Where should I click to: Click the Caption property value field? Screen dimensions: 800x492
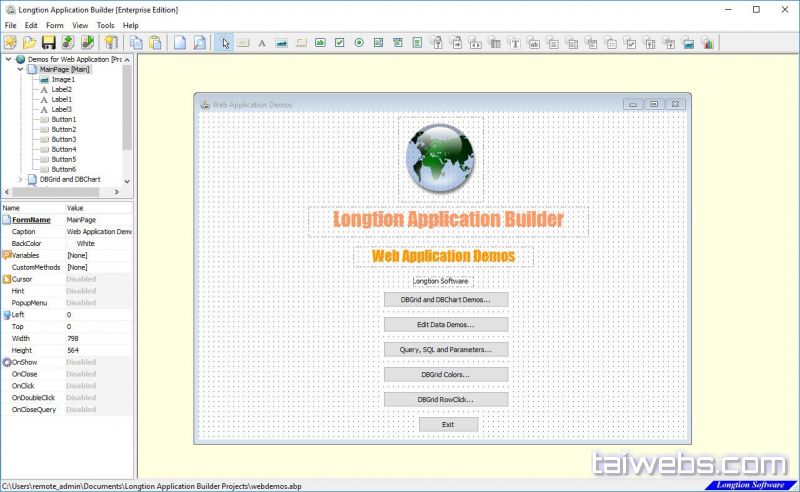point(98,231)
